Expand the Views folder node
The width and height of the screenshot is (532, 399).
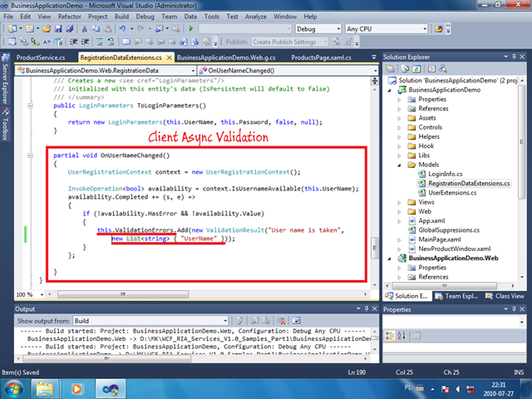pos(399,203)
